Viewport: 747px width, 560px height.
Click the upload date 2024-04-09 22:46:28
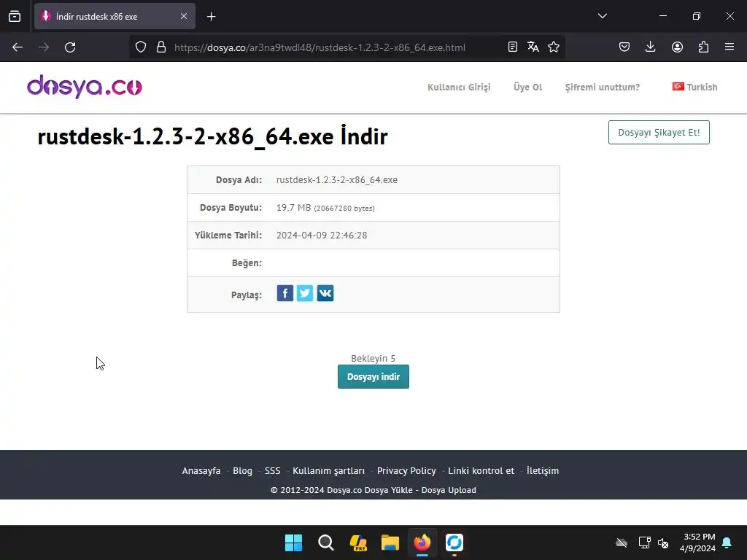pyautogui.click(x=322, y=236)
